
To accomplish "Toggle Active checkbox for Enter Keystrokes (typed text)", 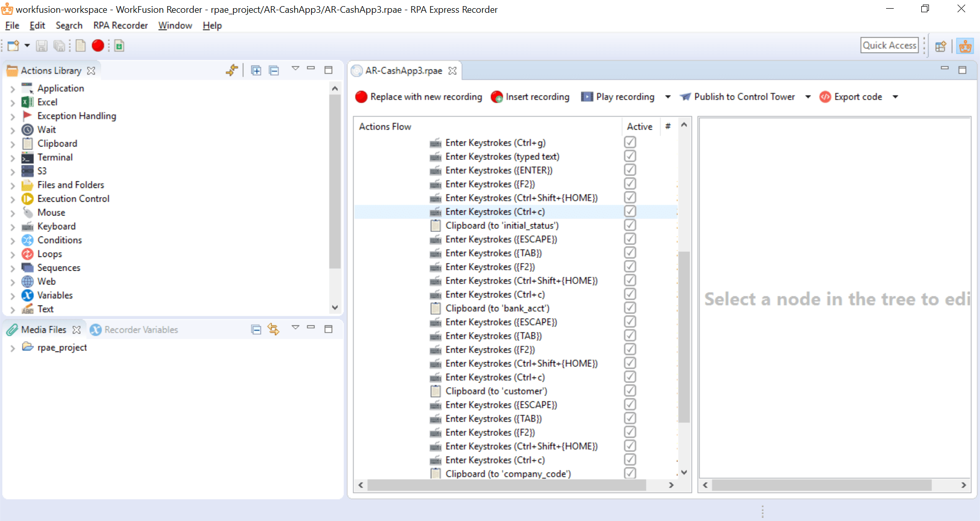I will [630, 156].
